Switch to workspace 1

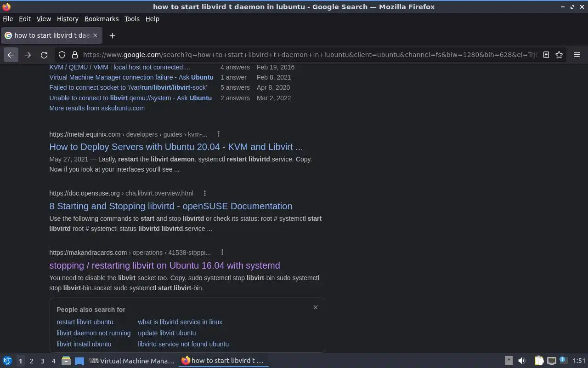pos(20,361)
